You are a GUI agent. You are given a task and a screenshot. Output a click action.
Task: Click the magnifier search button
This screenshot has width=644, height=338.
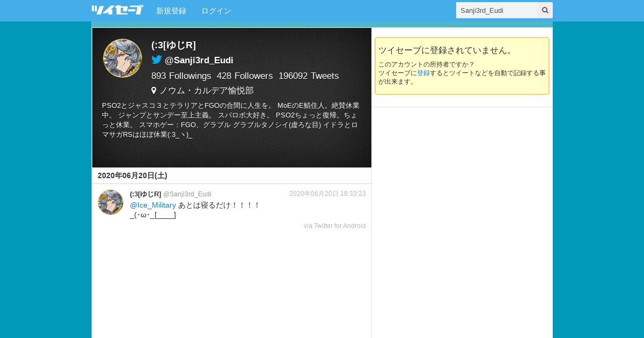pos(545,10)
